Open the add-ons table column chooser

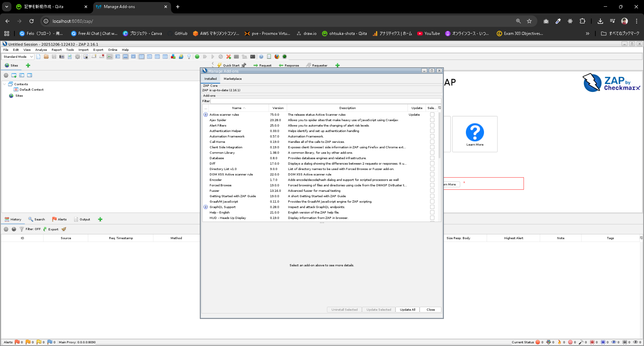(439, 108)
